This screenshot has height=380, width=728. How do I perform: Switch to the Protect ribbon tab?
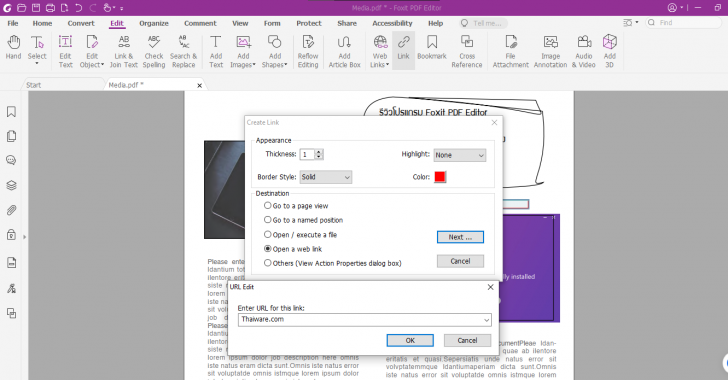[x=309, y=23]
